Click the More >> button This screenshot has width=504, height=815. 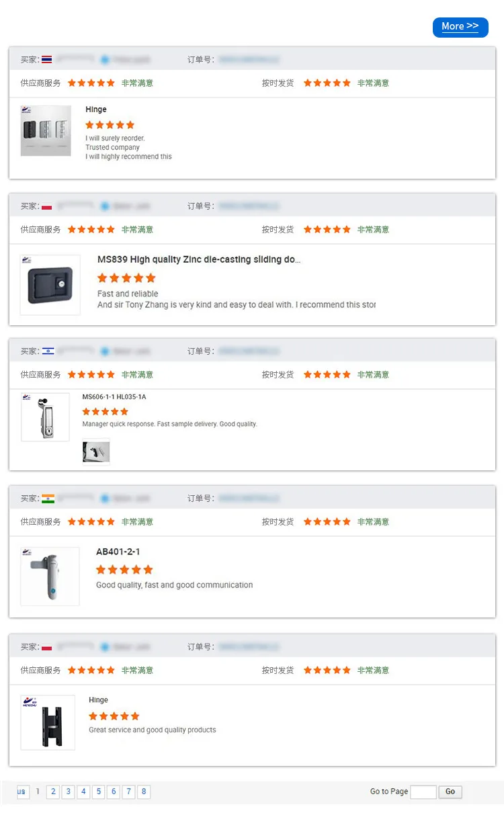click(460, 27)
